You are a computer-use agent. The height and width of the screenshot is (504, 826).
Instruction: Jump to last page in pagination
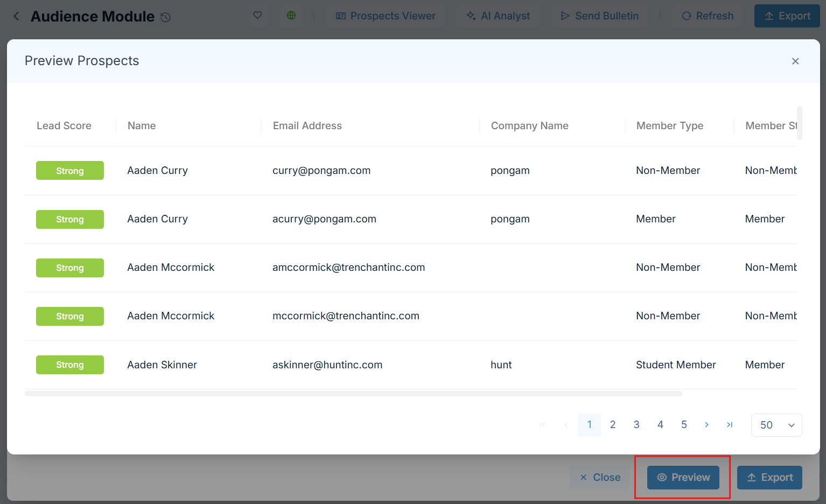730,425
